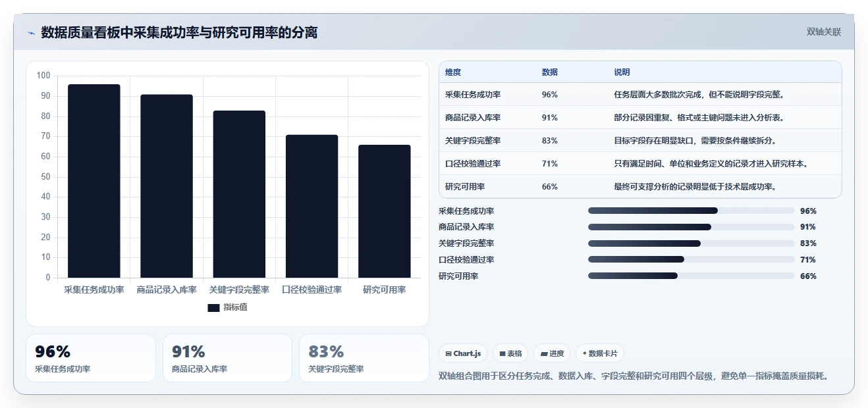Select the 进度 tag chip
Screen dimensions: 868x408
coord(552,353)
